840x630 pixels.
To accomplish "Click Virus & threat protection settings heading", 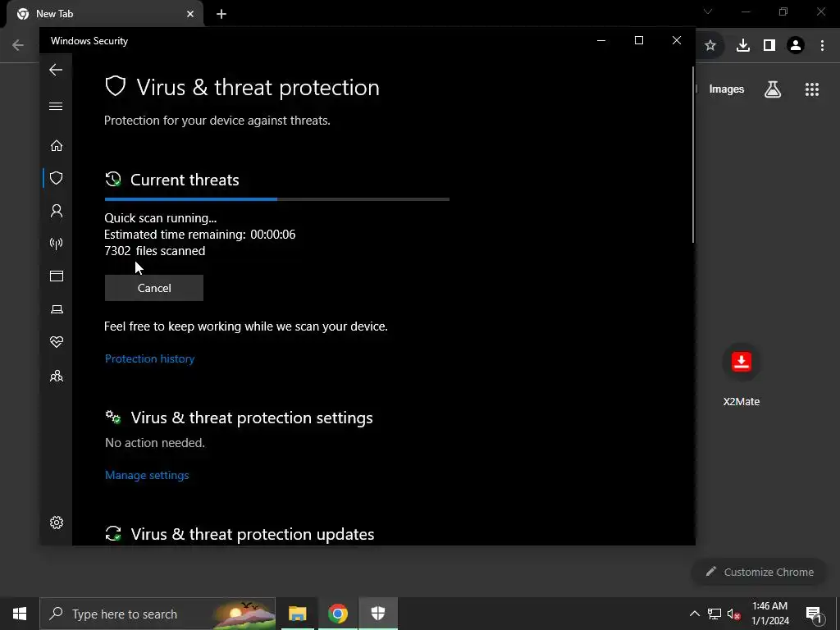I will coord(252,418).
